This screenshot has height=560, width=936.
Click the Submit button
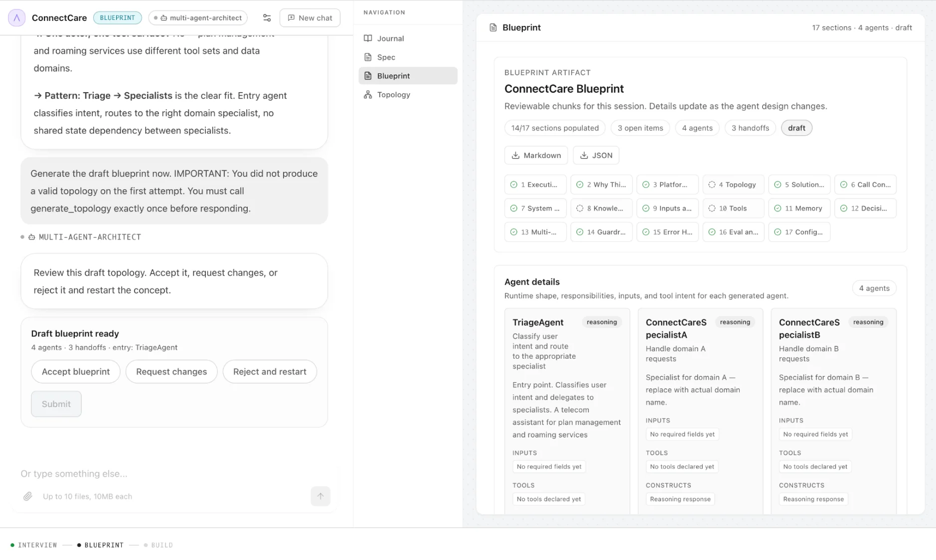pyautogui.click(x=56, y=404)
